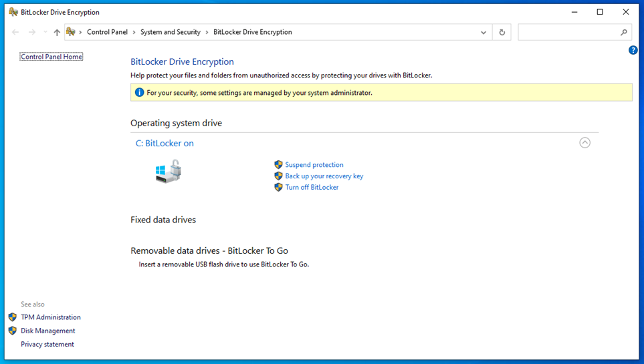Click the shield icon beside Suspend protection
The width and height of the screenshot is (644, 364).
point(278,164)
